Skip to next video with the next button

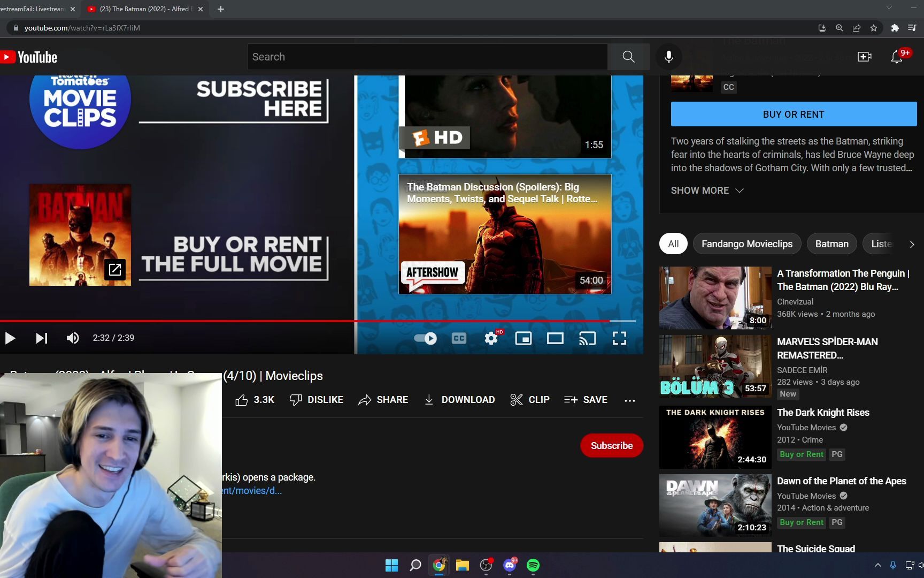pos(42,338)
